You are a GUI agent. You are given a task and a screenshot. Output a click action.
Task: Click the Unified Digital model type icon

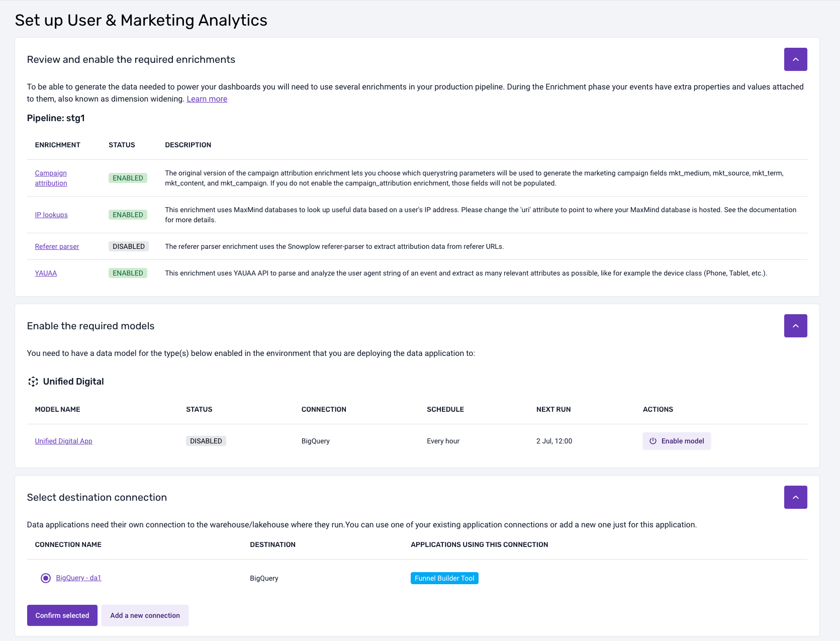[33, 382]
